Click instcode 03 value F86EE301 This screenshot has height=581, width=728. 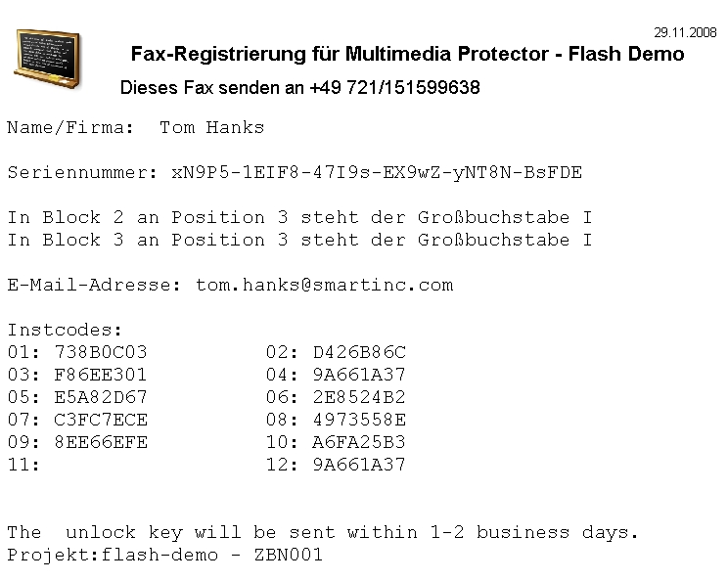pyautogui.click(x=101, y=375)
